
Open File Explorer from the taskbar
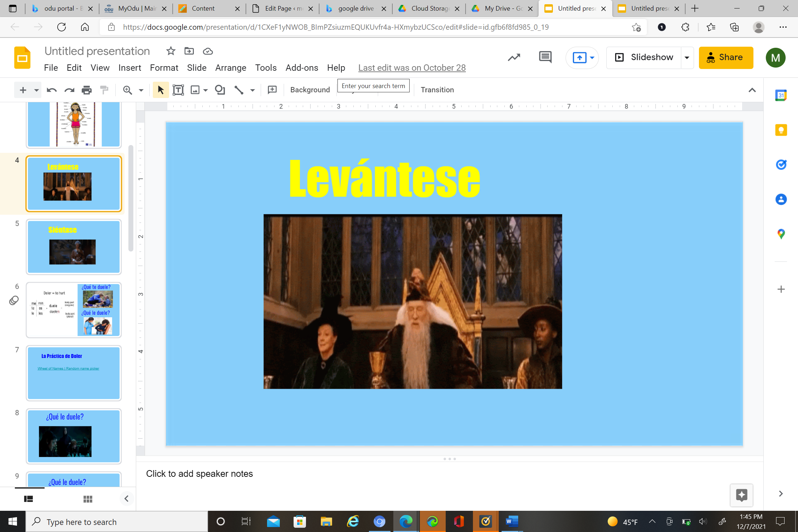[326, 521]
